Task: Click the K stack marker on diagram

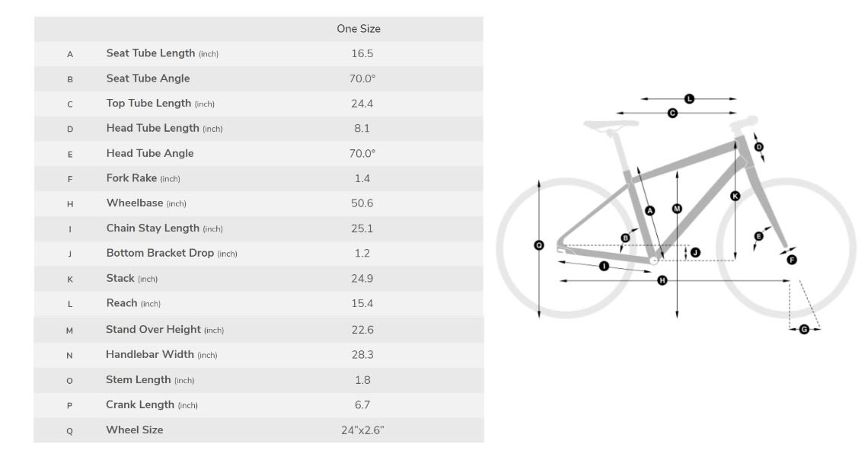Action: tap(736, 196)
